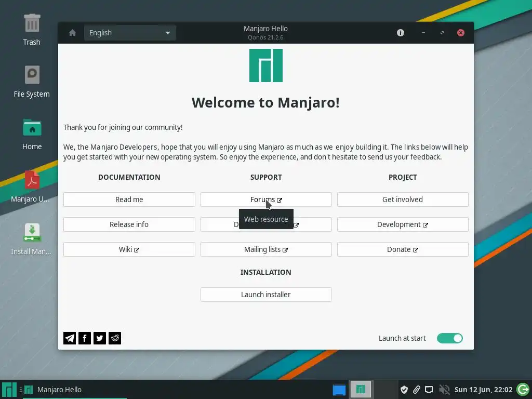Click the Manjaro logo in welcome window

click(x=266, y=65)
